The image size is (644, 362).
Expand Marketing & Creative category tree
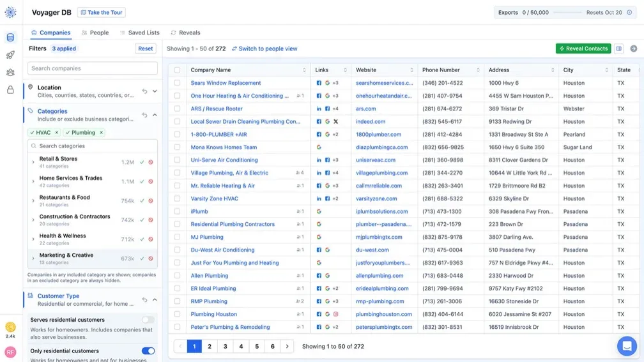pos(33,259)
